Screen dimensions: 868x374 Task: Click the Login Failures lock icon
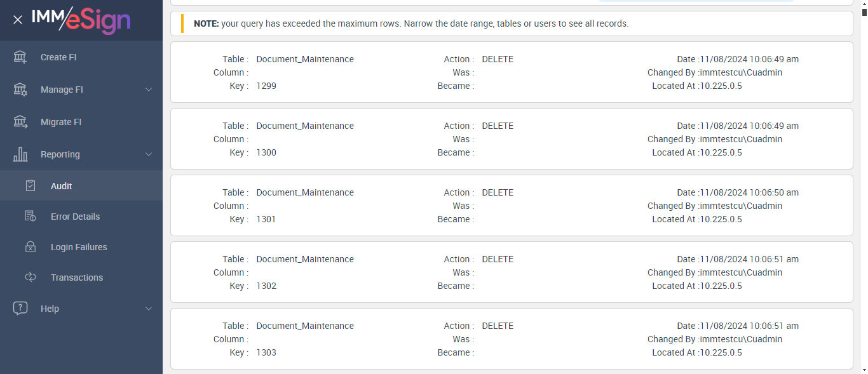click(31, 247)
